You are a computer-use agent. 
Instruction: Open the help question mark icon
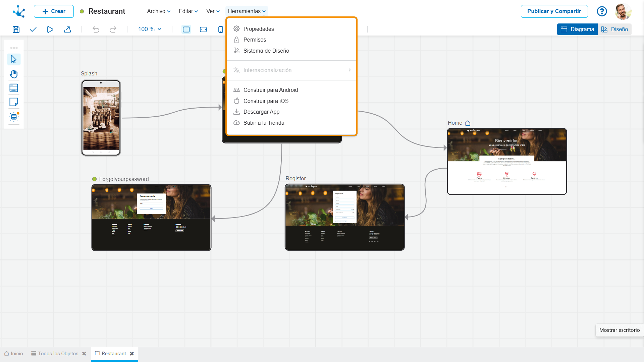pyautogui.click(x=602, y=11)
